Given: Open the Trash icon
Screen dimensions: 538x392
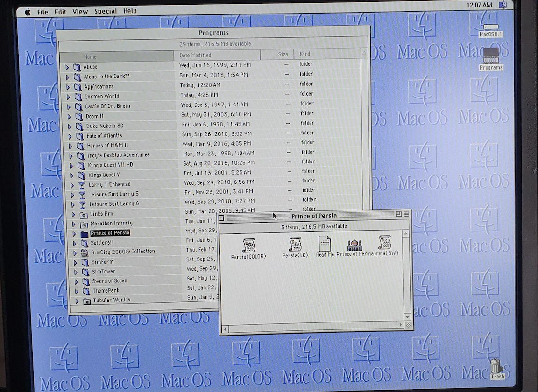Looking at the screenshot, I should click(496, 366).
